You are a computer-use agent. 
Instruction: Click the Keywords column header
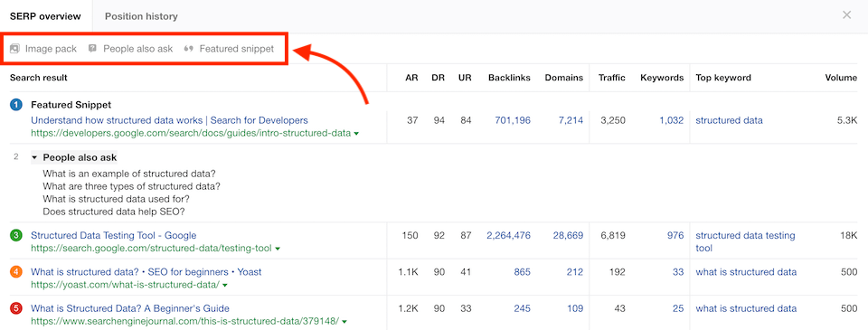point(662,78)
